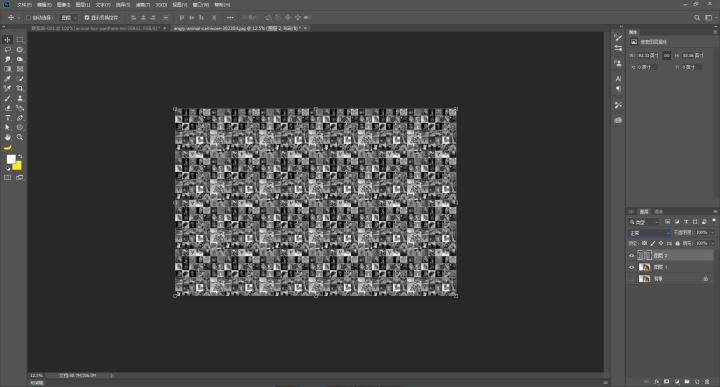Click the Layer 2 thumbnail
The height and width of the screenshot is (387, 720).
tap(645, 256)
